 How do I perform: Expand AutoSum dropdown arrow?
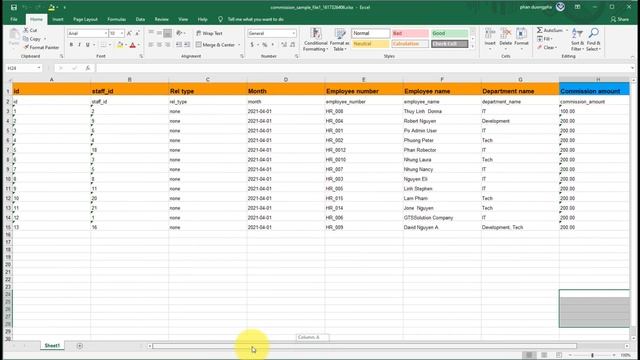coord(567,30)
